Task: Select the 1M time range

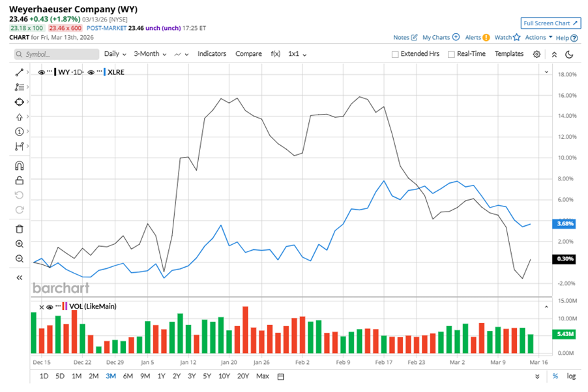Action: click(76, 376)
